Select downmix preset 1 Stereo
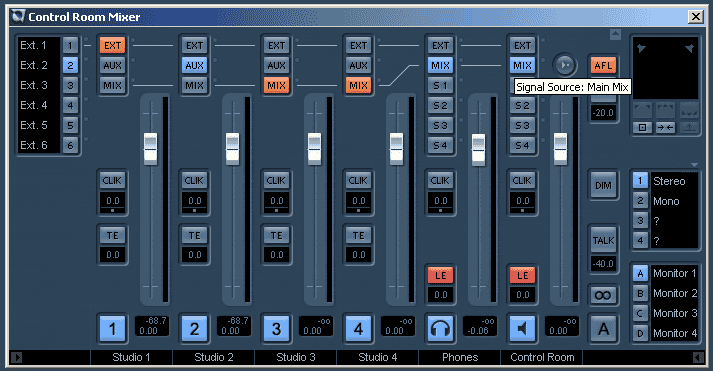 click(x=640, y=181)
